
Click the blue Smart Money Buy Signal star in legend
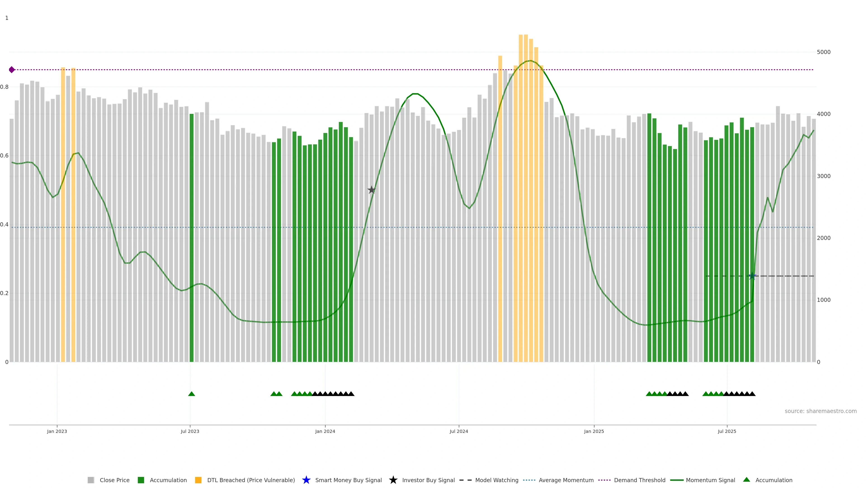(x=306, y=480)
